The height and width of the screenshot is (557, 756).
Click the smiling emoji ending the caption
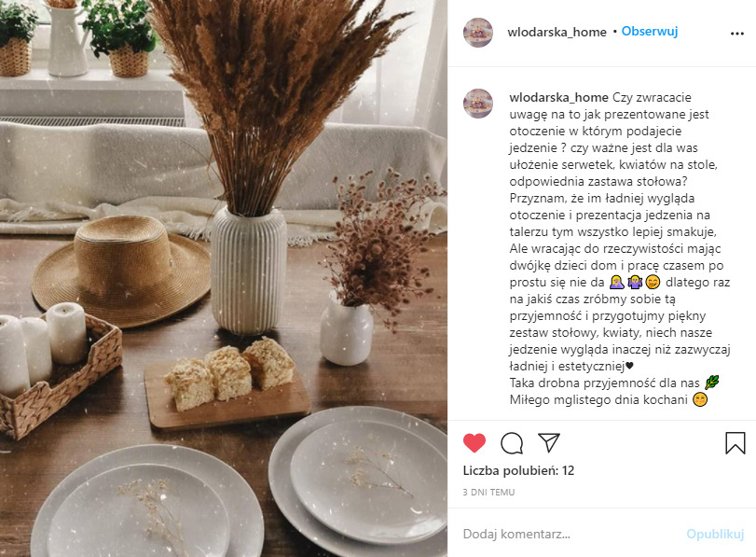699,399
